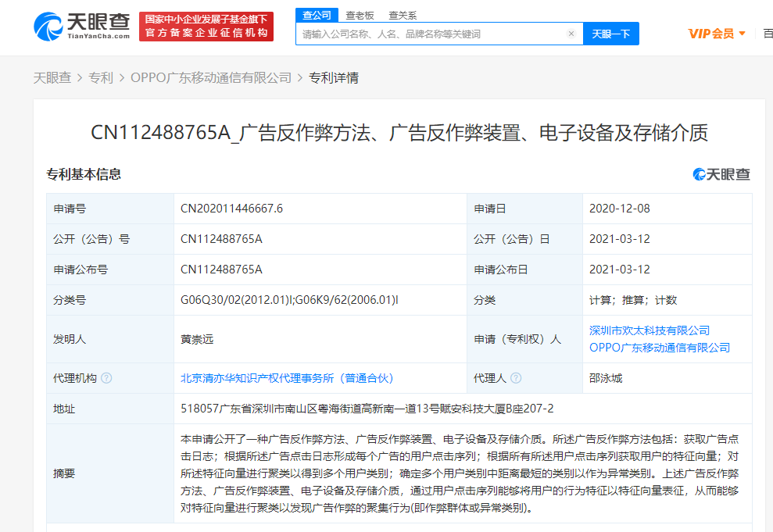
Task: Select 申请公布号 value CN112488765A
Action: [221, 270]
